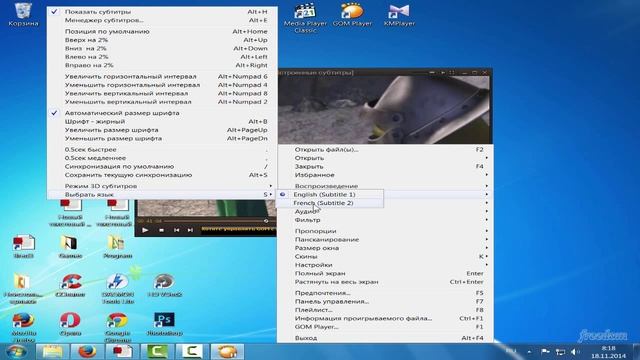Choose Растянуть на весь экран
Screen dimensions: 640x360
pos(385,282)
